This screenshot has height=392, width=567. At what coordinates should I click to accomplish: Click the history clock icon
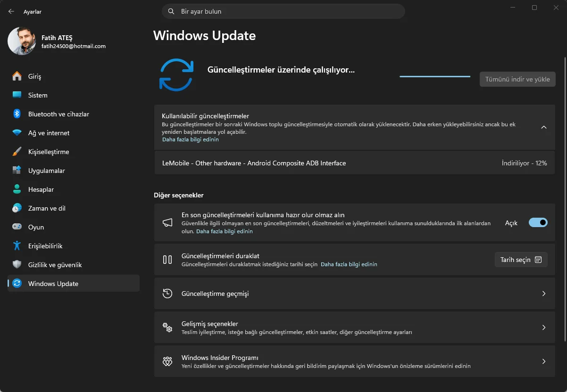click(x=167, y=294)
